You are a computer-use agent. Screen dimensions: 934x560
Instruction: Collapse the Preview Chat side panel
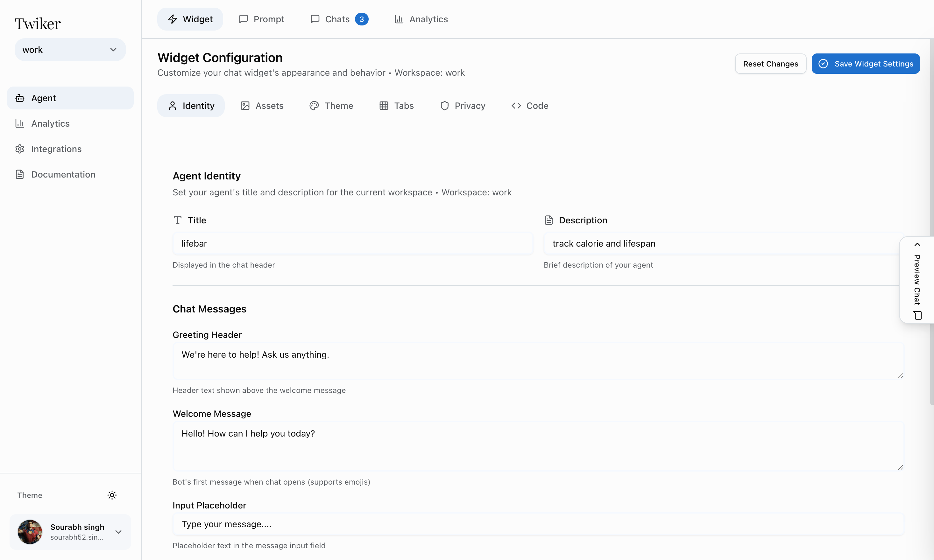tap(917, 244)
